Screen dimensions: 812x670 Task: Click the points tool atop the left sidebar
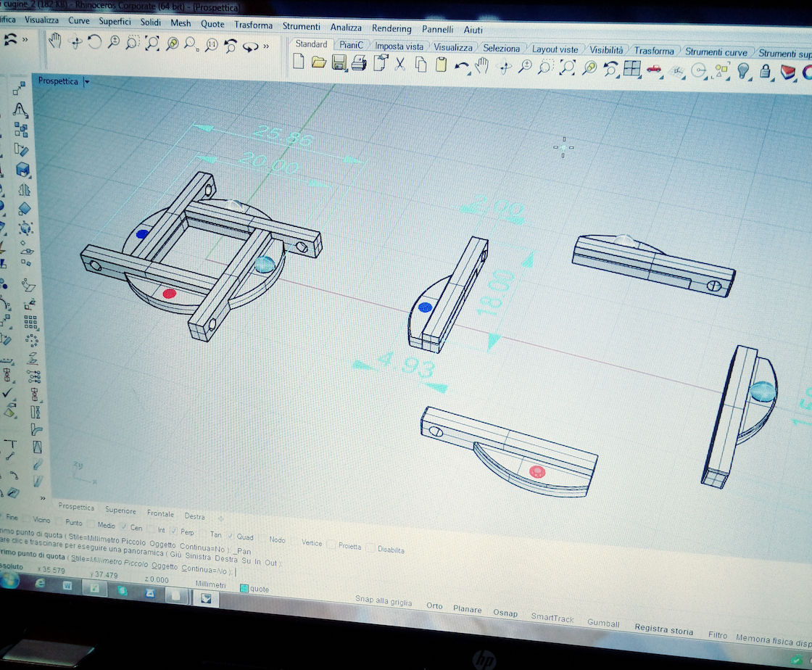click(19, 89)
